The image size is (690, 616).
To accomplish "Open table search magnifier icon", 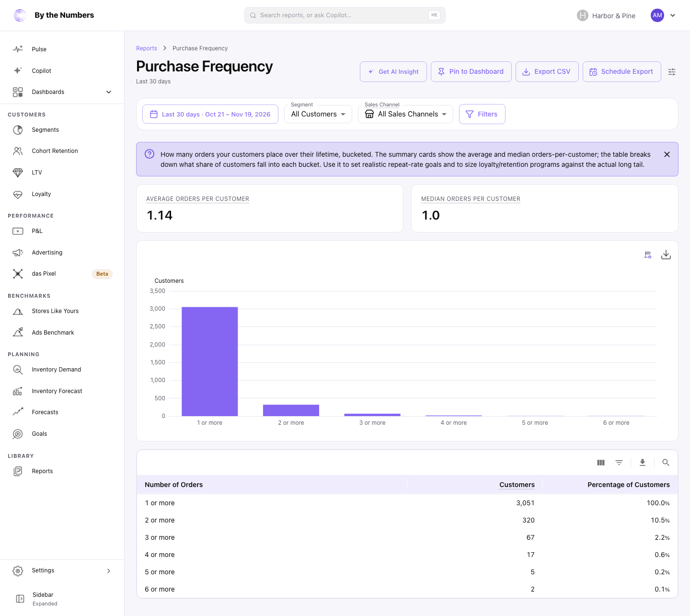I will (666, 463).
